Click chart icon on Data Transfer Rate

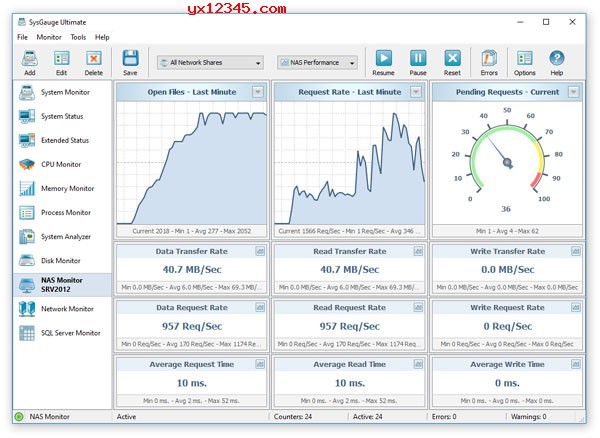260,251
